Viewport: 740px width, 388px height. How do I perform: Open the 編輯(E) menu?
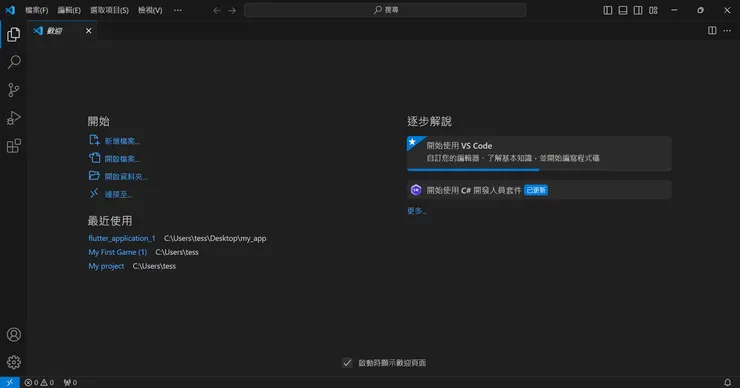click(69, 10)
